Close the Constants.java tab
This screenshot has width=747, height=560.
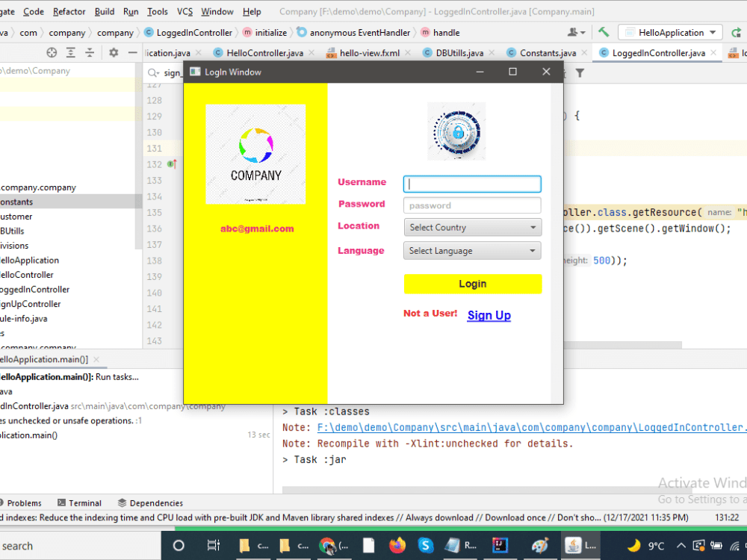click(584, 53)
